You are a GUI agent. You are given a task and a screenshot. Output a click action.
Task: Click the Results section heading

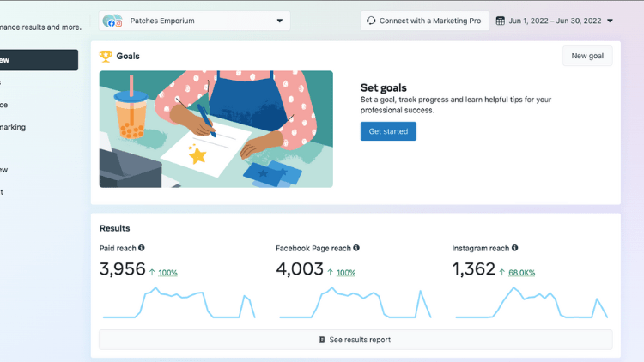coord(114,228)
